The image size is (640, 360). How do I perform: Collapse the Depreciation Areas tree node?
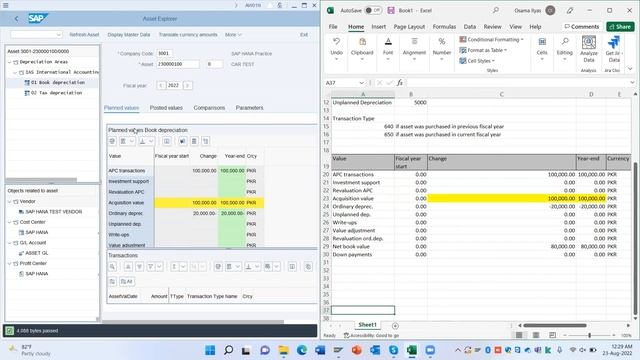pyautogui.click(x=10, y=62)
